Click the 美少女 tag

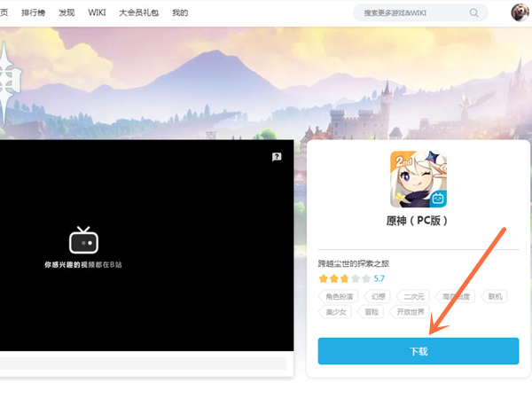pos(336,312)
